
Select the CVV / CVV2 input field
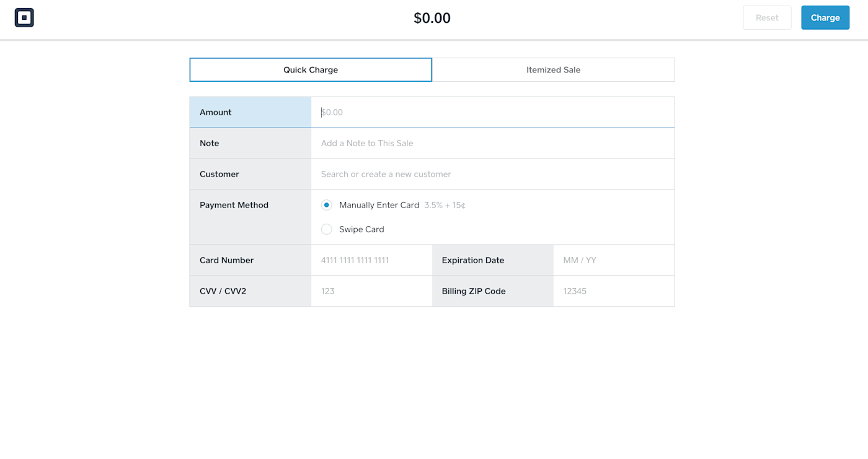371,291
